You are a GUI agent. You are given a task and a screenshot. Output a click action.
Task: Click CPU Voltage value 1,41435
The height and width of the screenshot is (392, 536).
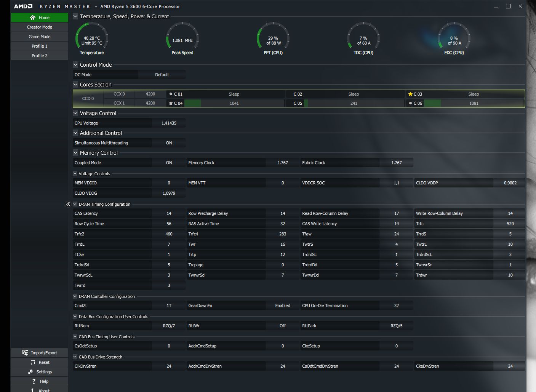(169, 123)
